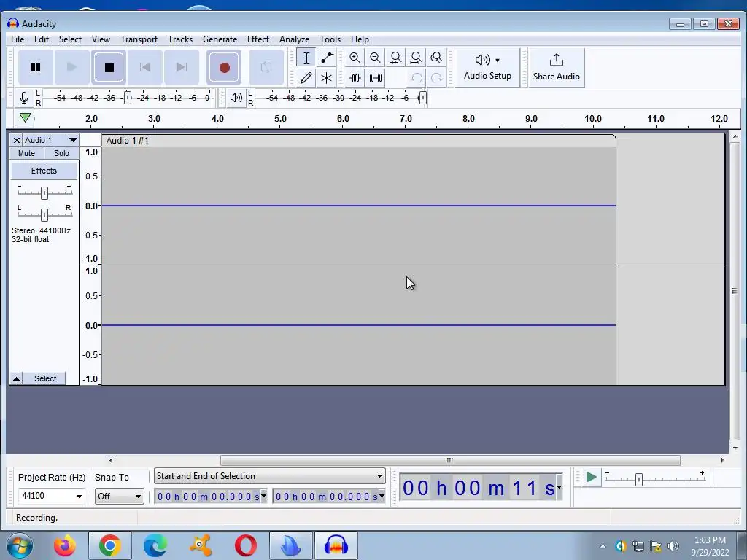The height and width of the screenshot is (560, 747).
Task: Click the Zoom Toggle icon
Action: (x=436, y=58)
